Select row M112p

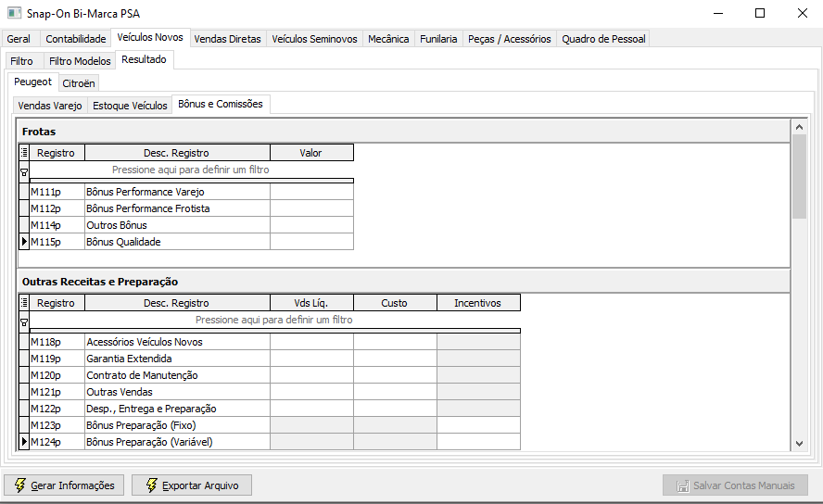tap(191, 208)
